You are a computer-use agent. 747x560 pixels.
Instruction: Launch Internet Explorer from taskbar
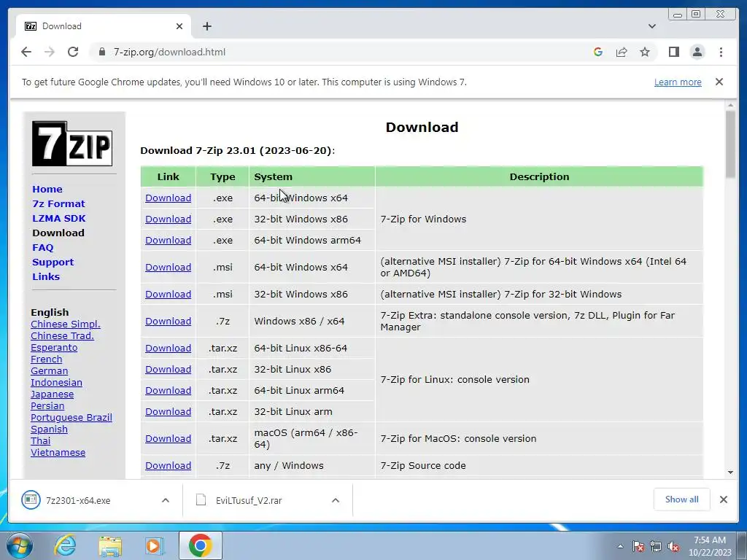(65, 545)
